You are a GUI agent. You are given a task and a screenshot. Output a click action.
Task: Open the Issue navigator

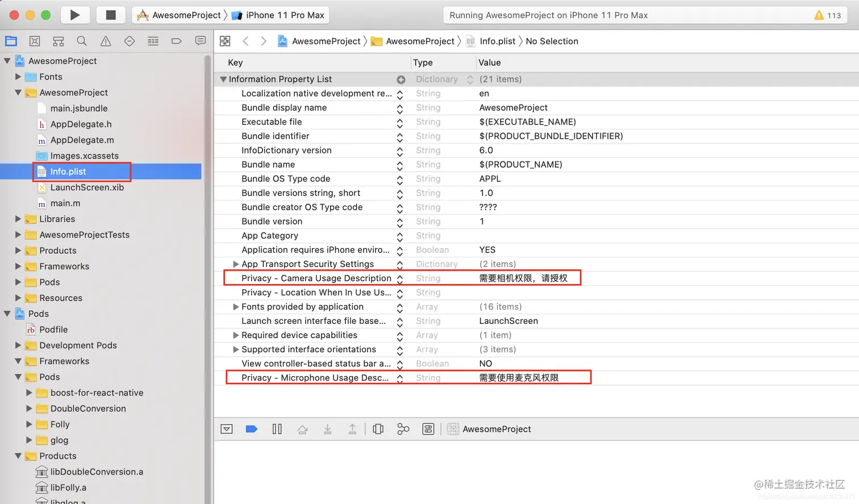click(x=105, y=41)
